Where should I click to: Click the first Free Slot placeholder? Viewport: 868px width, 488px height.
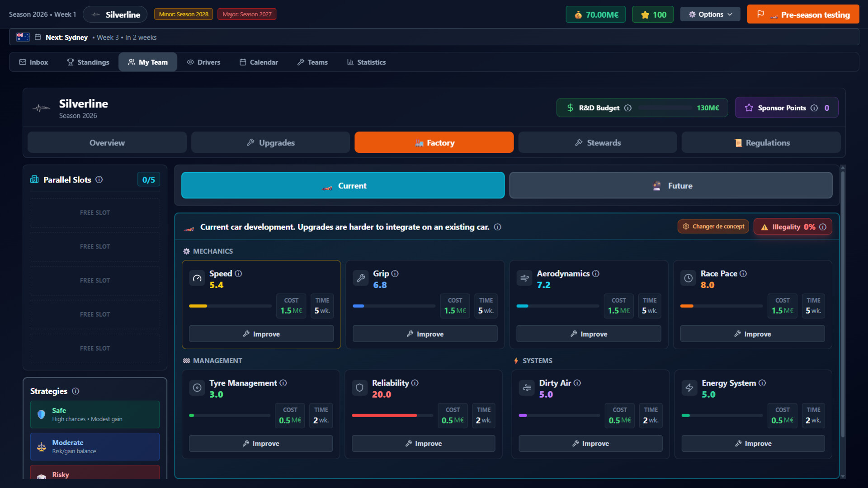pos(94,212)
